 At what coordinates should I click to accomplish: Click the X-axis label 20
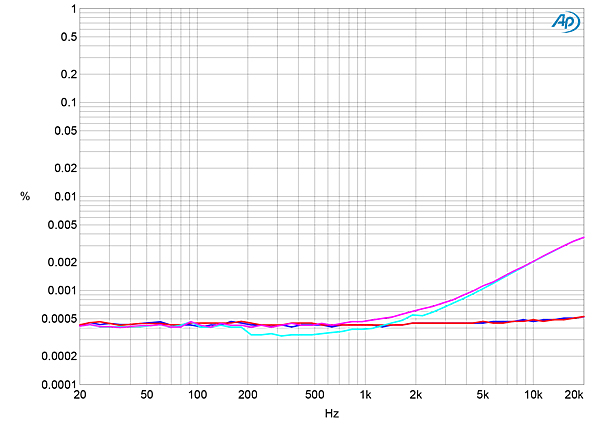point(80,395)
